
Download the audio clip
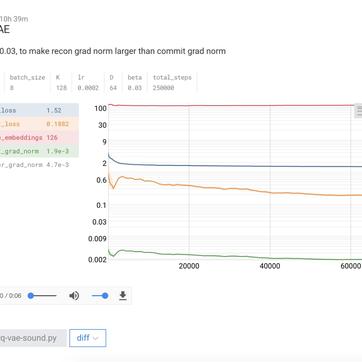click(123, 296)
